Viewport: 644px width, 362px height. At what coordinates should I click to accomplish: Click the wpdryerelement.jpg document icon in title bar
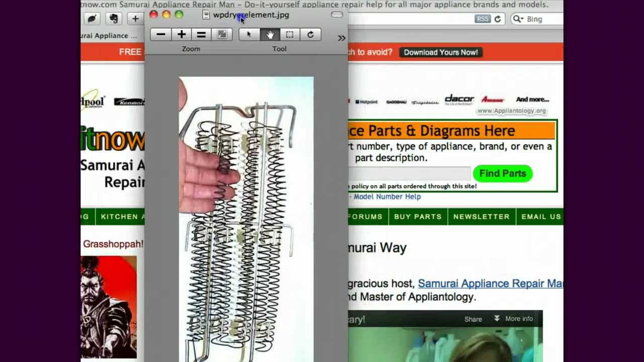pyautogui.click(x=206, y=15)
